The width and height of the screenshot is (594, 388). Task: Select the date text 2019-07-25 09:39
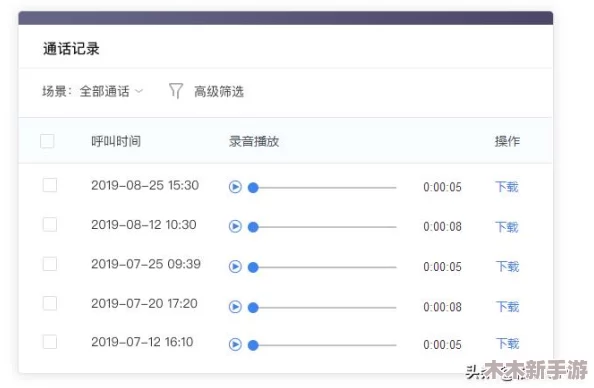(x=146, y=264)
